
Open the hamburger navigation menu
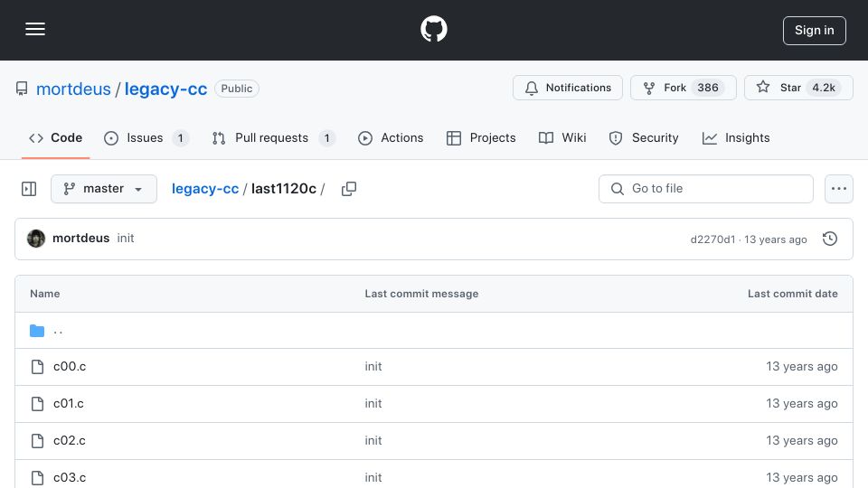click(35, 29)
